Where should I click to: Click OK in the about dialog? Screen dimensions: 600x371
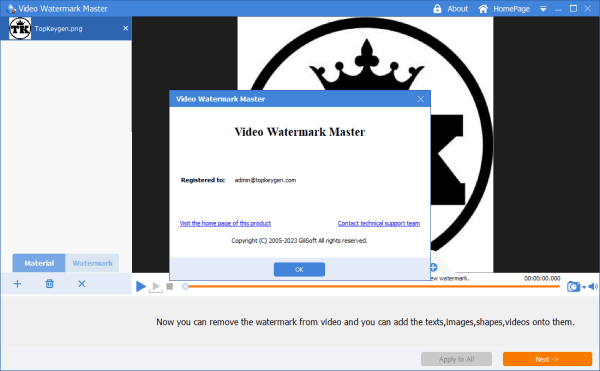click(299, 269)
